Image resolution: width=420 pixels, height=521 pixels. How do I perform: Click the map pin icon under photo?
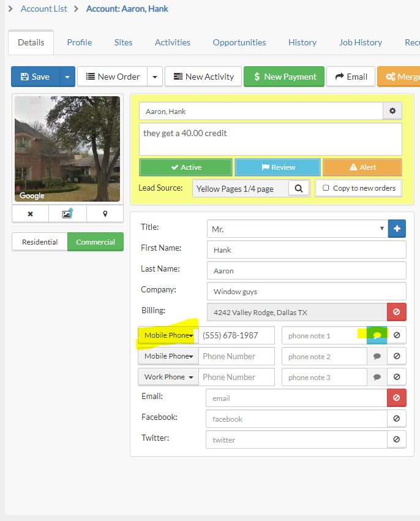pos(105,214)
